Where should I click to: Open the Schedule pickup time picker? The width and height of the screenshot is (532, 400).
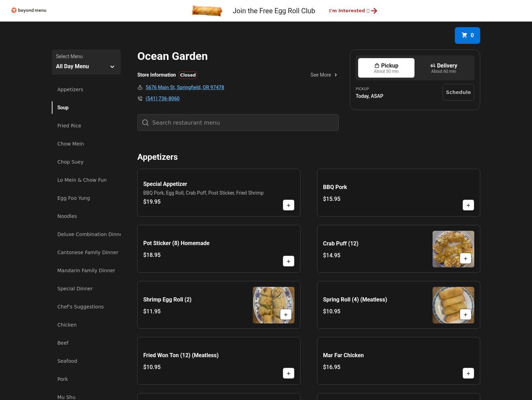tap(458, 92)
